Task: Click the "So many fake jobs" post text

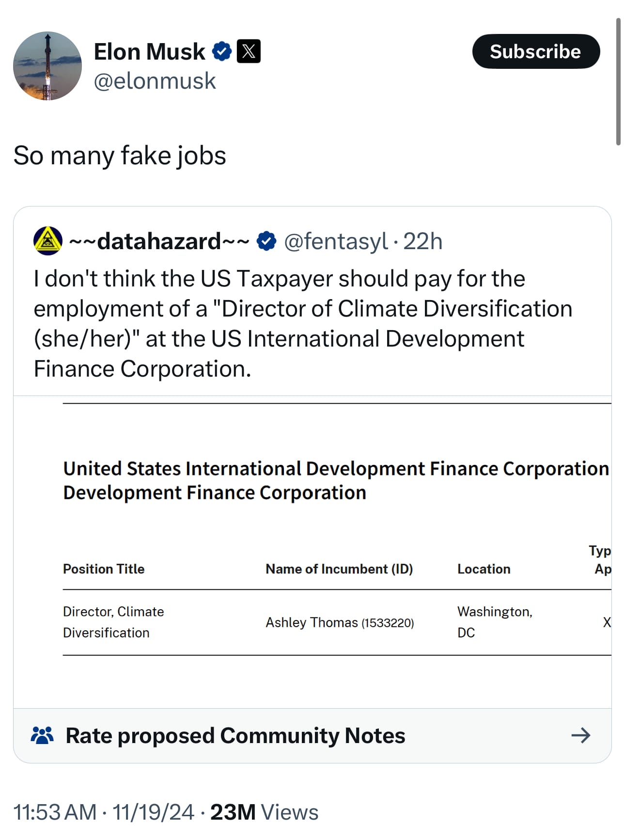Action: point(120,156)
